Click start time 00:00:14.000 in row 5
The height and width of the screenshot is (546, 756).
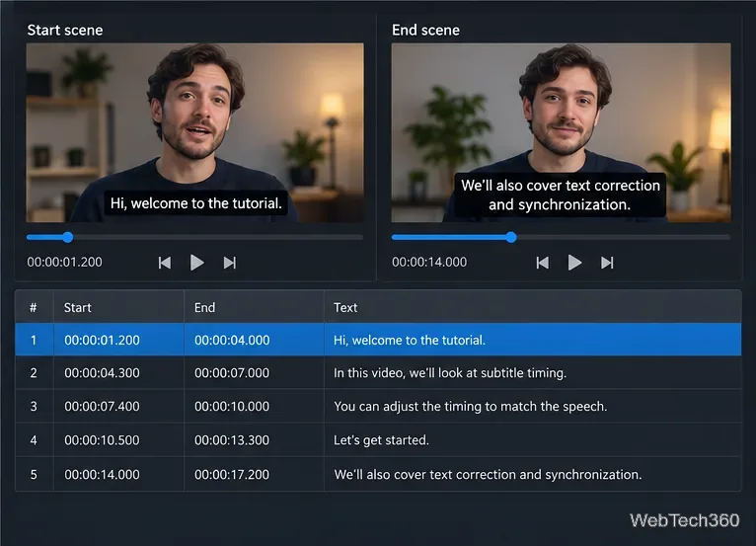103,474
